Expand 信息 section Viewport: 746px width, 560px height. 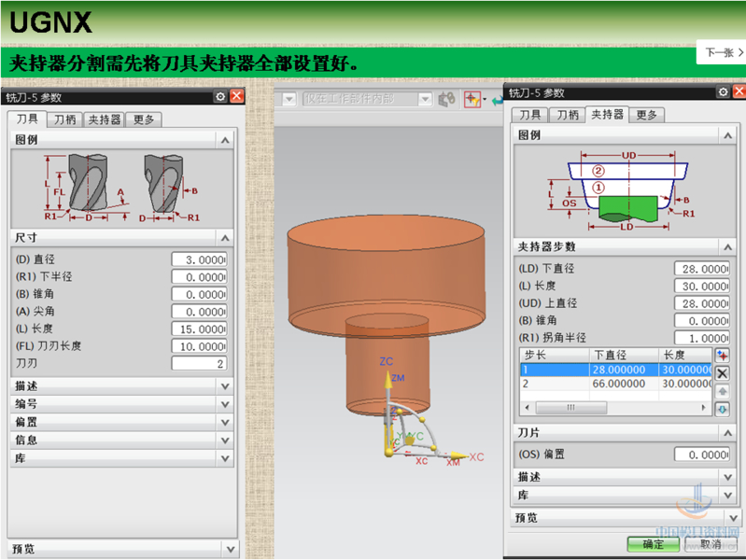(225, 441)
